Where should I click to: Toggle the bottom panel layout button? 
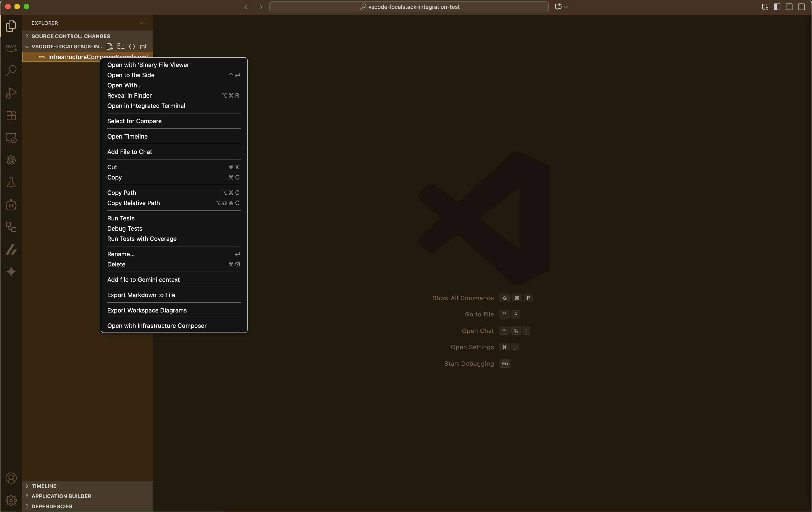point(789,7)
